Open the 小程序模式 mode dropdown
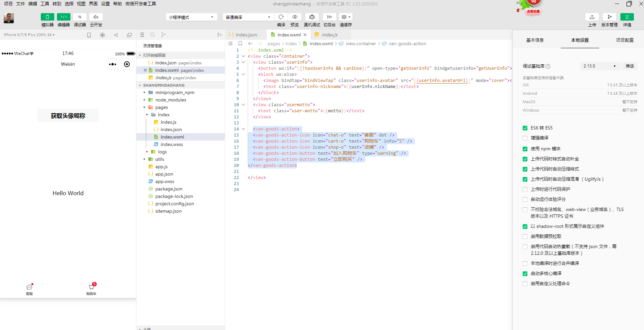The image size is (644, 330). click(191, 17)
